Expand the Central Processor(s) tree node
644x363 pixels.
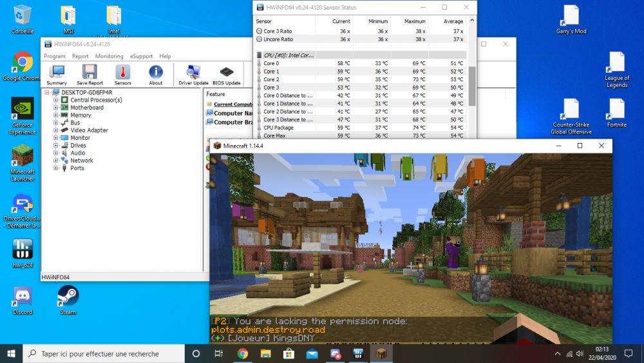57,100
